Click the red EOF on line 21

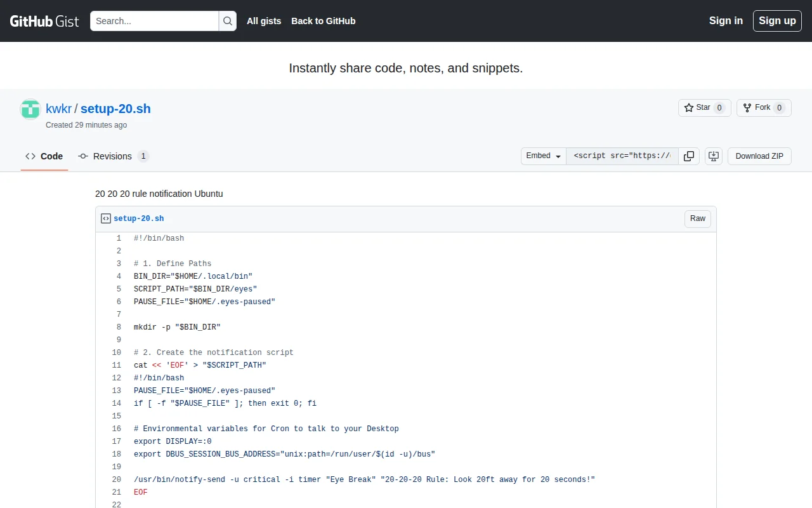[141, 492]
